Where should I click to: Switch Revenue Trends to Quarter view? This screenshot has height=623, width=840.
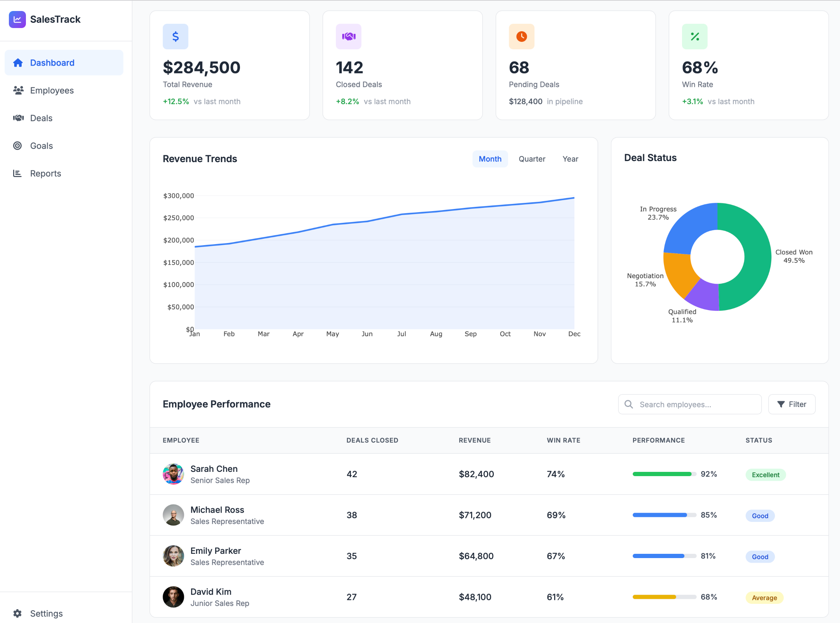pos(532,159)
